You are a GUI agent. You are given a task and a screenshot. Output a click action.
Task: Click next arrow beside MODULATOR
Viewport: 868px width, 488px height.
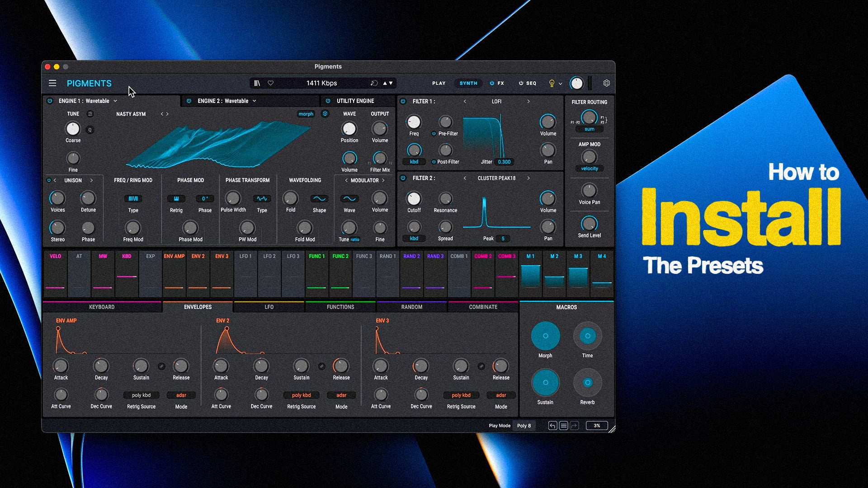[x=383, y=180]
